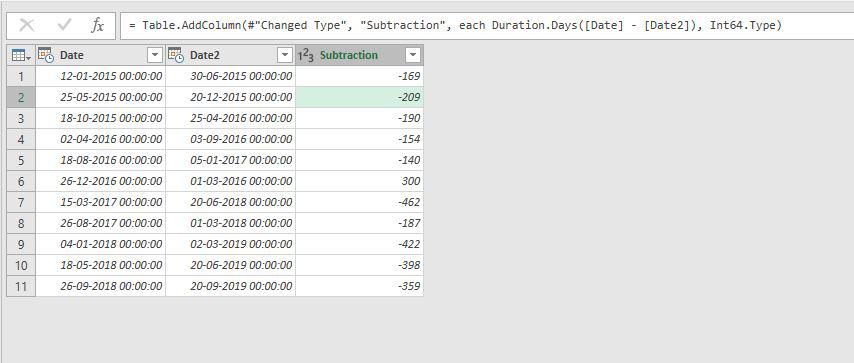Click Subtraction value -359
854x363 pixels.
click(359, 286)
